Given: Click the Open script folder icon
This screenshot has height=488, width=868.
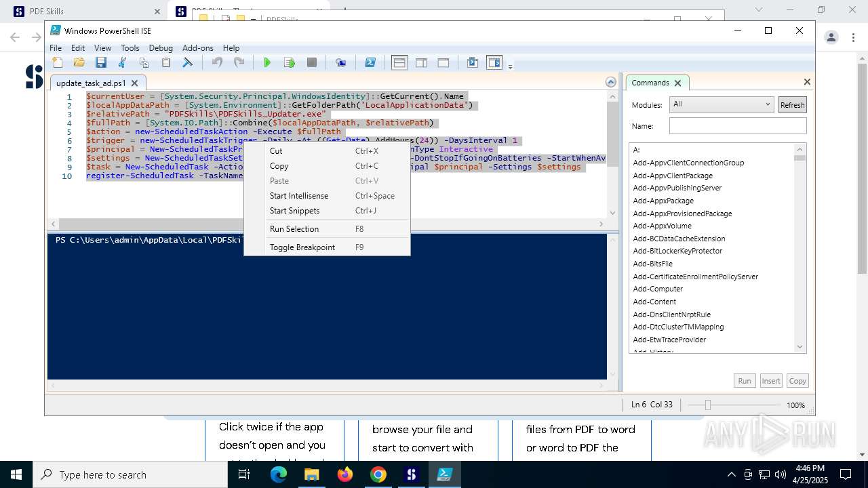Looking at the screenshot, I should click(x=79, y=62).
